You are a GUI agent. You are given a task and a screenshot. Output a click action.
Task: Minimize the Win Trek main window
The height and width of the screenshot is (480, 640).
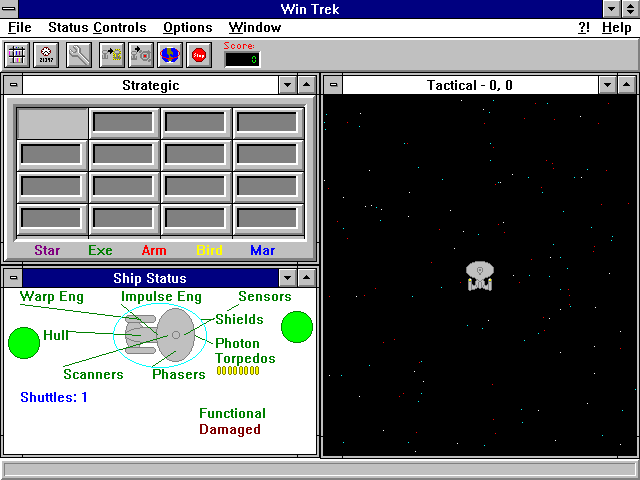click(611, 9)
